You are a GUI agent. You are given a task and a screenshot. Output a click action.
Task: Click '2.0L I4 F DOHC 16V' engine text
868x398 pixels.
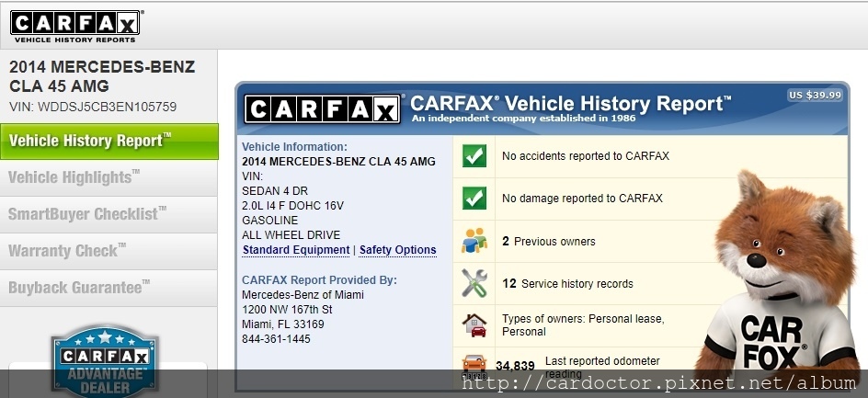tap(292, 206)
